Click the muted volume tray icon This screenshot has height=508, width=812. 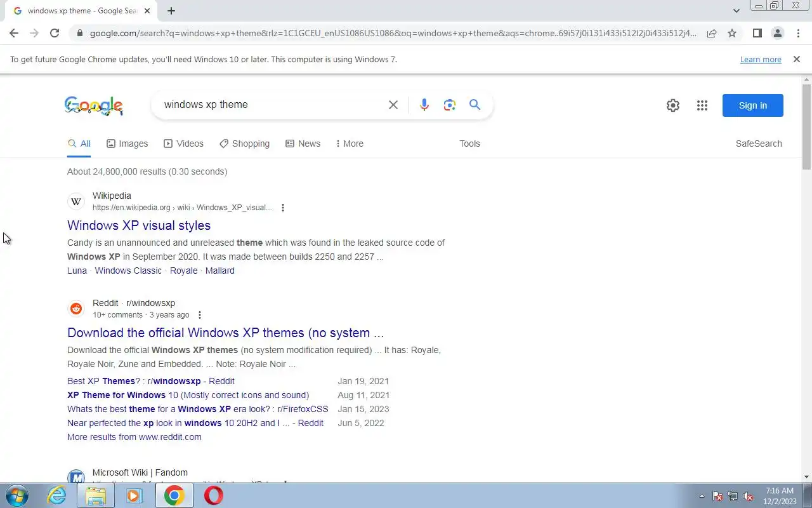749,496
